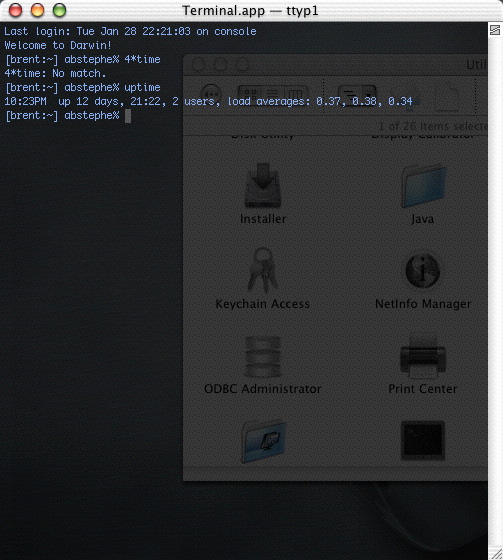Select Print Center printer icon

tap(423, 356)
